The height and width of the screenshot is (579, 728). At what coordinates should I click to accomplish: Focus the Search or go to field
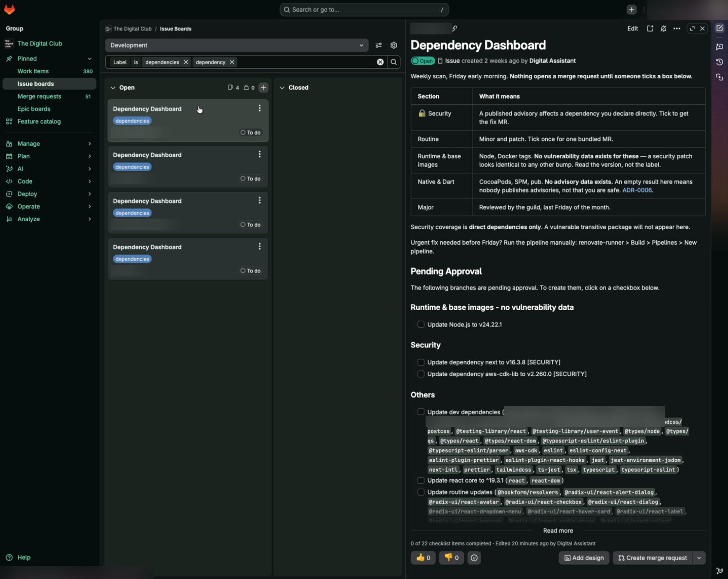coord(364,9)
